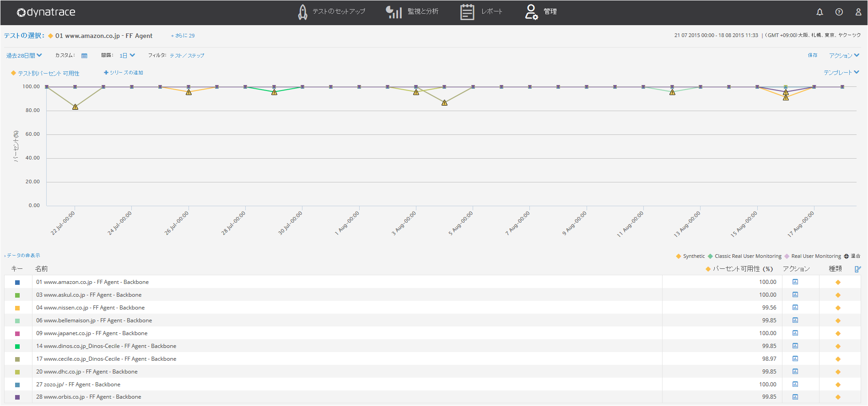Viewport: 868px width, 406px height.
Task: Sort by パーセント可用性 (%) column header
Action: (743, 269)
